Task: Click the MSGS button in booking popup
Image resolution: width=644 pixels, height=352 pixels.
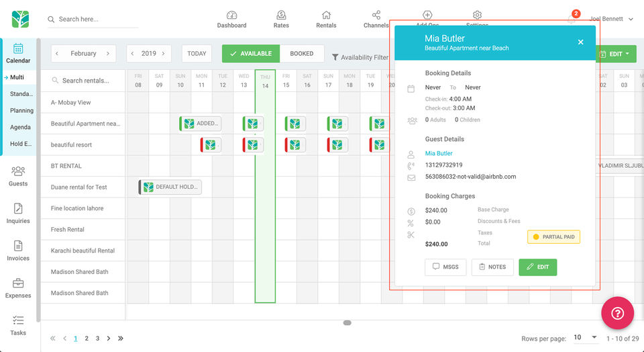Action: pyautogui.click(x=445, y=267)
